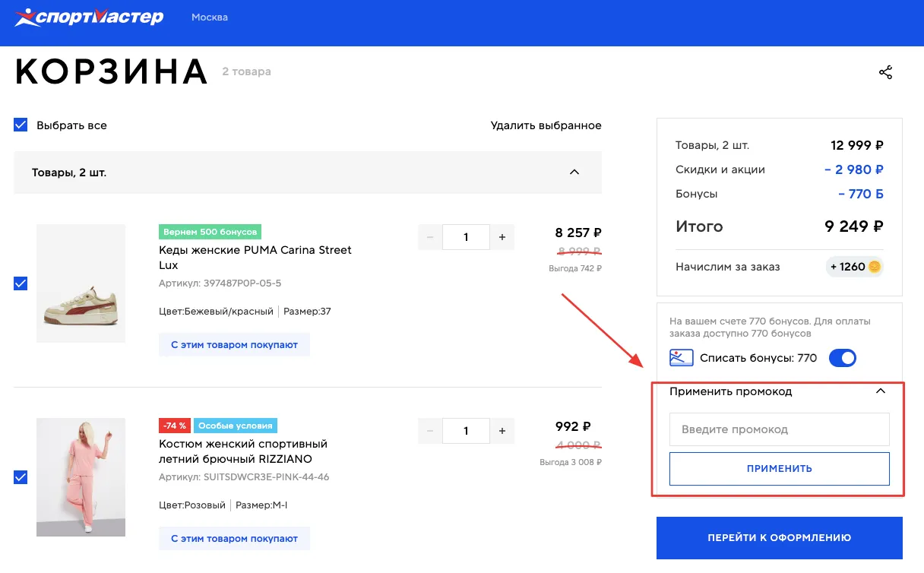This screenshot has height=573, width=924.
Task: Open the share cart icon
Action: tap(885, 72)
